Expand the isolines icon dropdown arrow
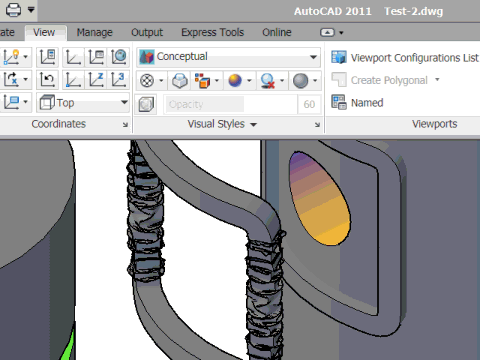The image size is (480, 360). tap(161, 81)
